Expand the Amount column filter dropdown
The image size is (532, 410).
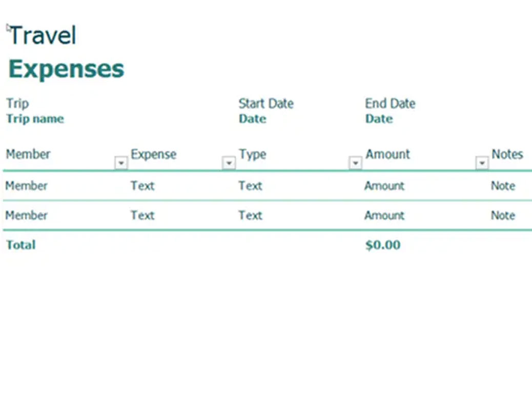click(x=482, y=163)
